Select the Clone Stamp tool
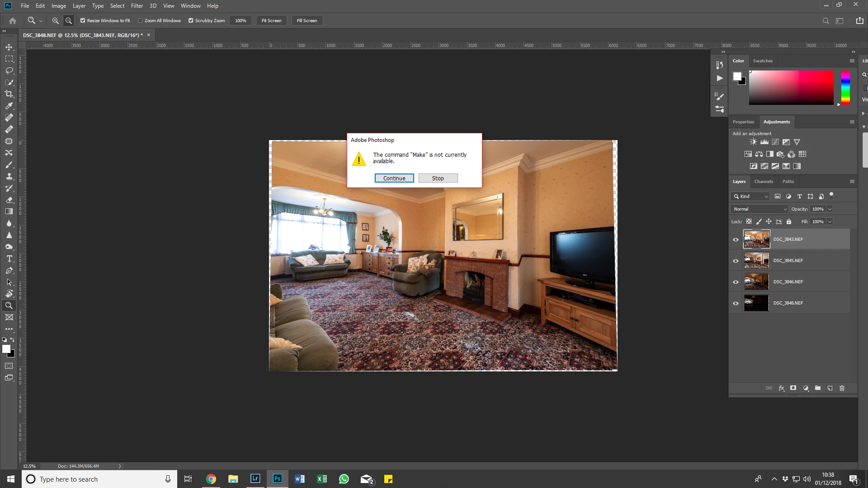Viewport: 868px width, 488px height. (x=9, y=176)
